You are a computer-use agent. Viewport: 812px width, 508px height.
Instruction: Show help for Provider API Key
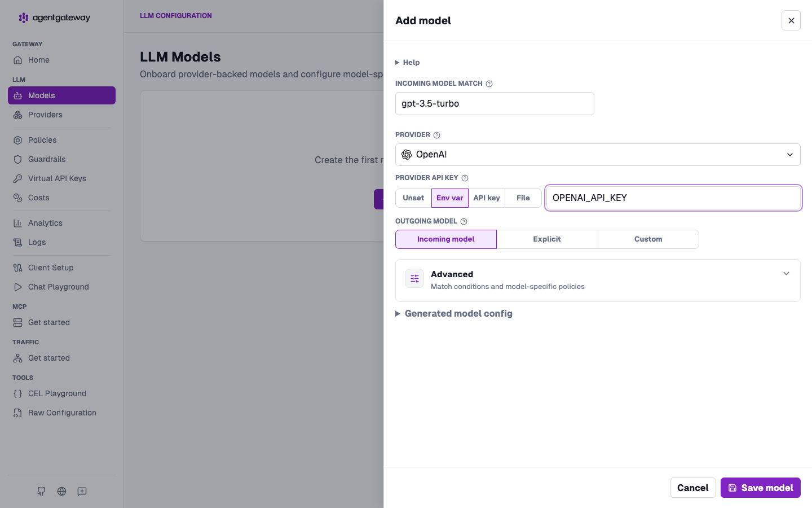pyautogui.click(x=465, y=178)
